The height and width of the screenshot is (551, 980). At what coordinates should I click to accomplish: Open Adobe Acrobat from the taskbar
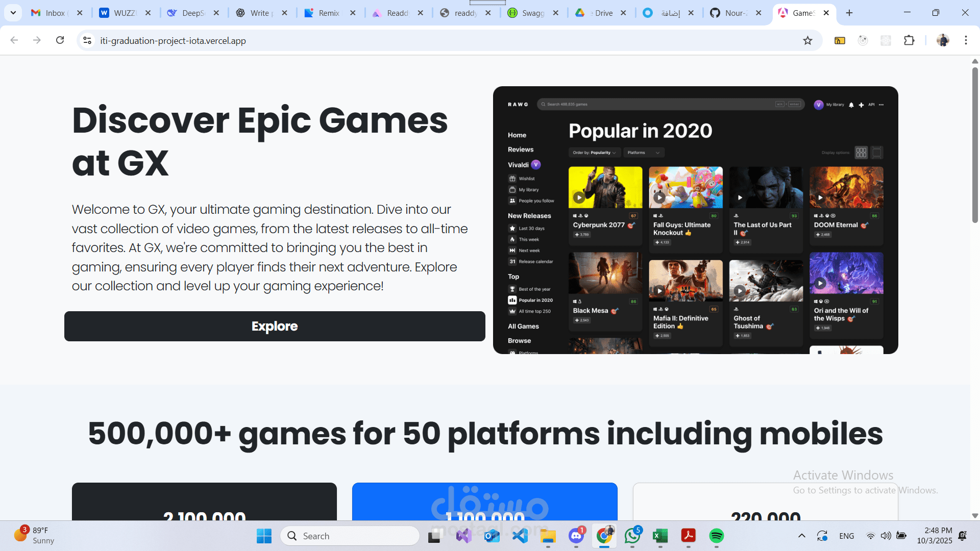click(x=689, y=536)
